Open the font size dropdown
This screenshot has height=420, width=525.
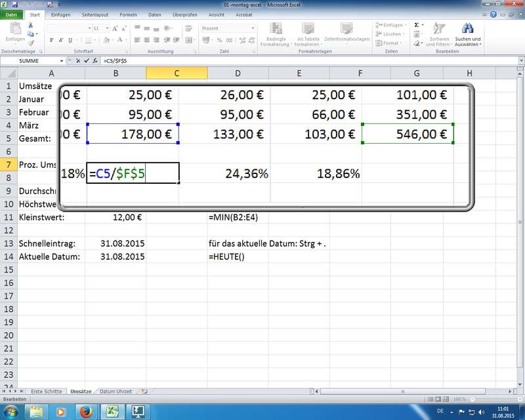pyautogui.click(x=107, y=29)
